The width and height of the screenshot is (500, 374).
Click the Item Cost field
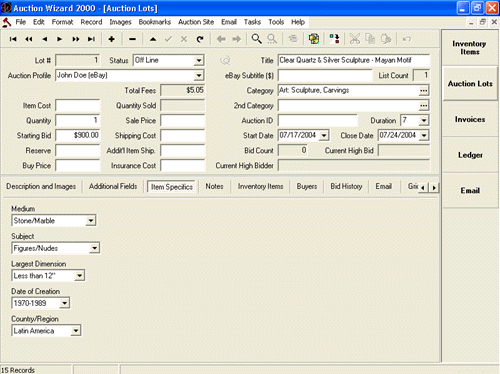tap(78, 106)
